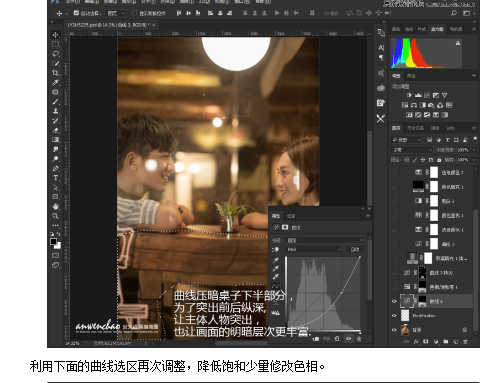
Task: Toggle layer visibility in Properties panel footer
Action: point(348,339)
